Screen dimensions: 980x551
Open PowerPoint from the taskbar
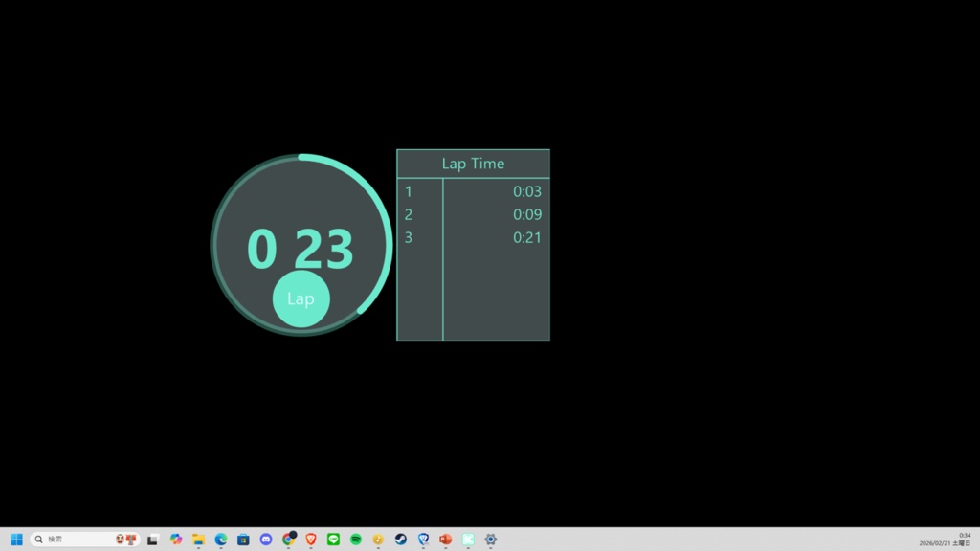(x=444, y=539)
